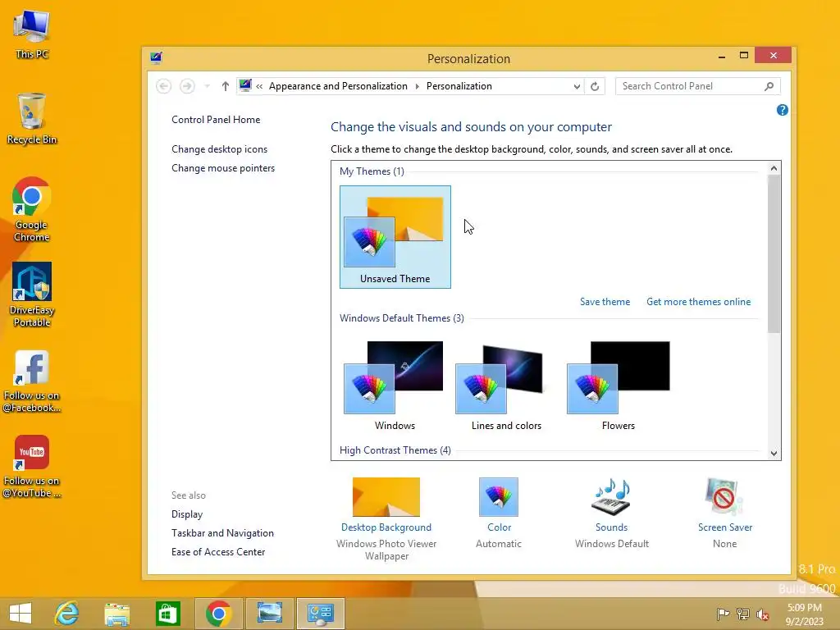Click the theme list scrollbar thumb
This screenshot has width=840, height=630.
coord(774,254)
